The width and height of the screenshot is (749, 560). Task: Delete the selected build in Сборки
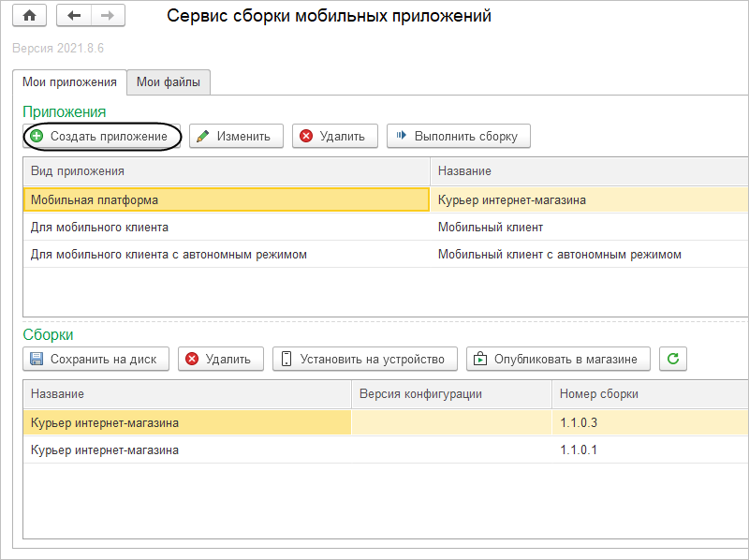(219, 359)
